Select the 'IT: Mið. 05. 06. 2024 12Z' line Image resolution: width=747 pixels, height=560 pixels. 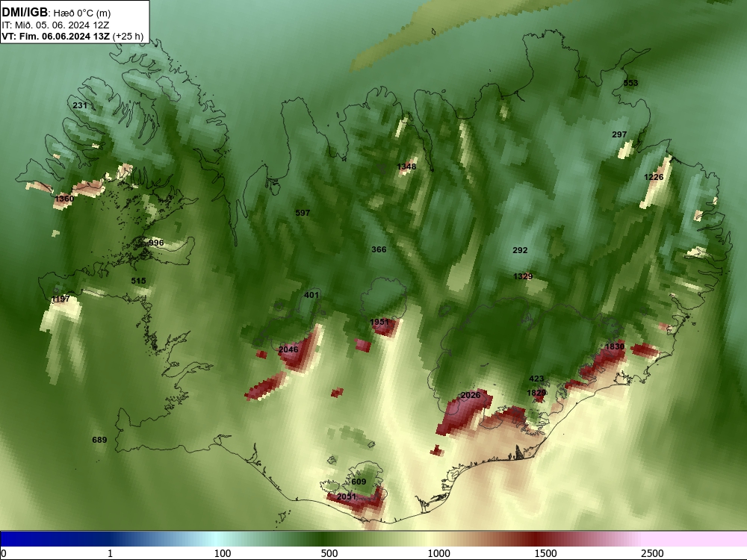(x=55, y=25)
